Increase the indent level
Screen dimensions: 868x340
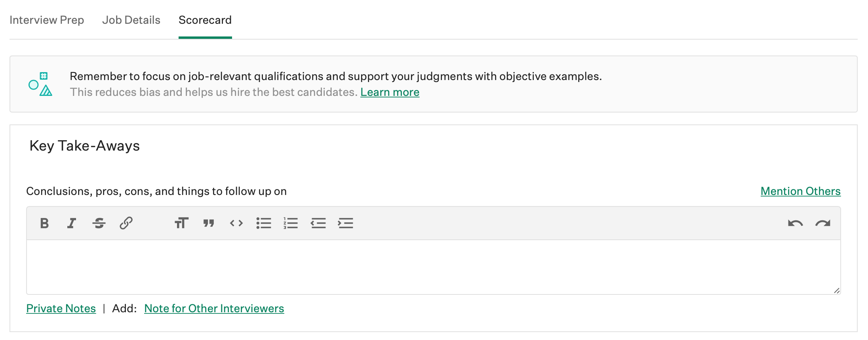345,223
